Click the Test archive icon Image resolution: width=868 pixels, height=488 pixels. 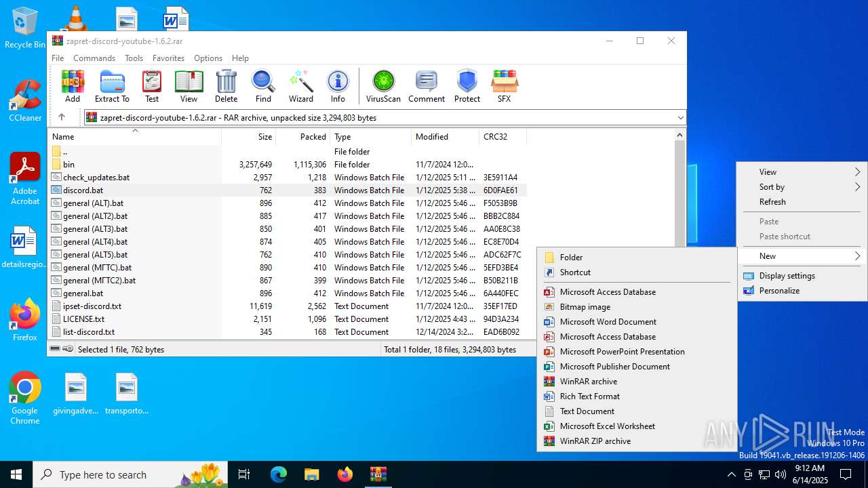(x=152, y=87)
